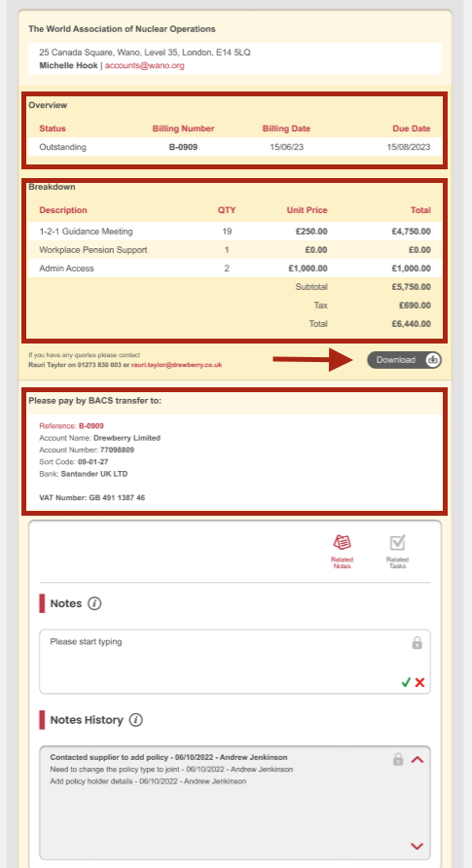Cancel the note with red X
Screen dimensions: 472x868
tap(419, 682)
